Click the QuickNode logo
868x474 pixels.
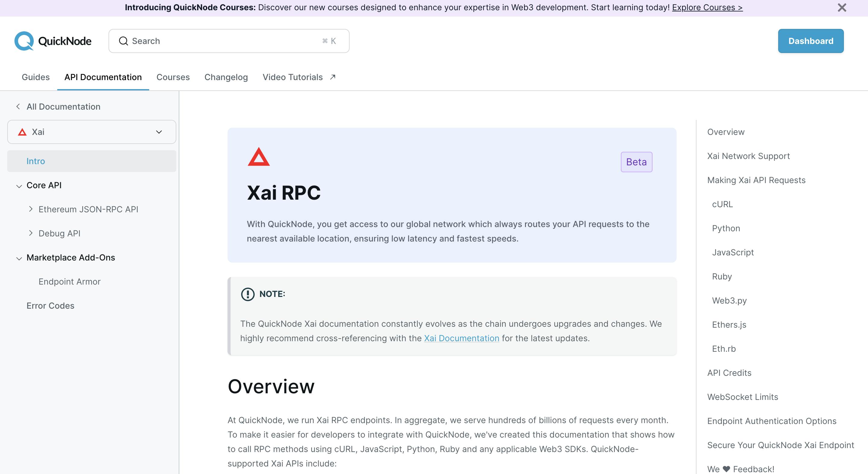[53, 41]
